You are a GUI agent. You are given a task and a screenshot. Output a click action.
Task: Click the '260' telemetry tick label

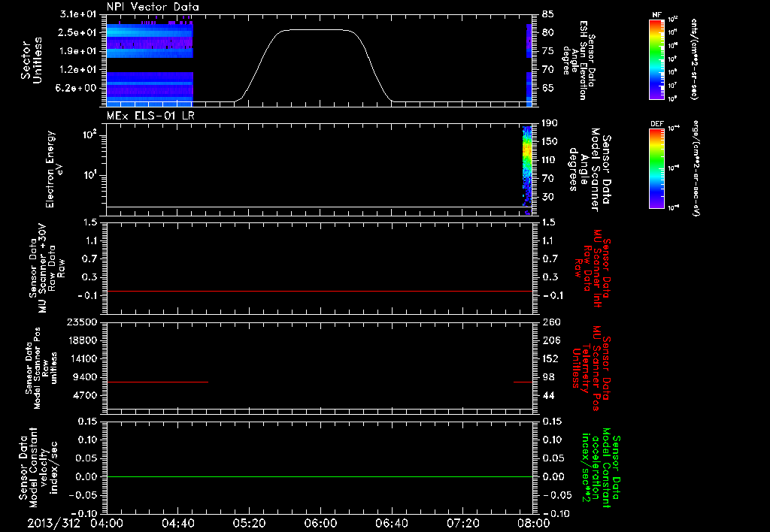tap(550, 322)
